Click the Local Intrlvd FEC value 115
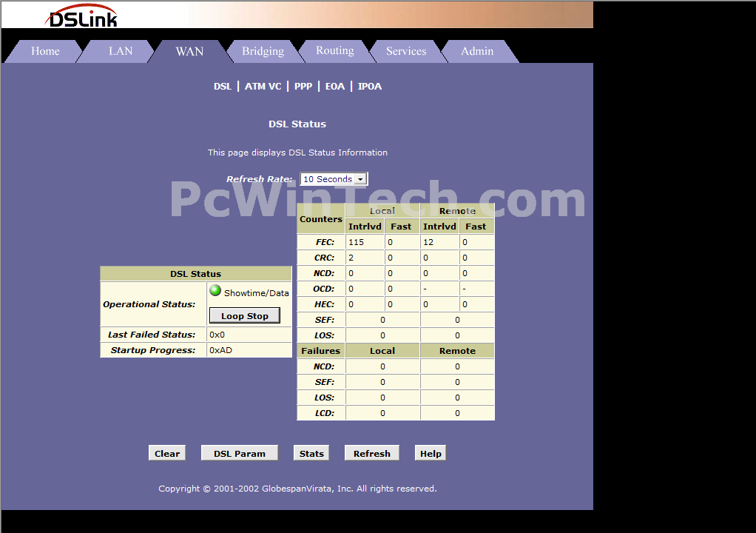 click(x=357, y=242)
